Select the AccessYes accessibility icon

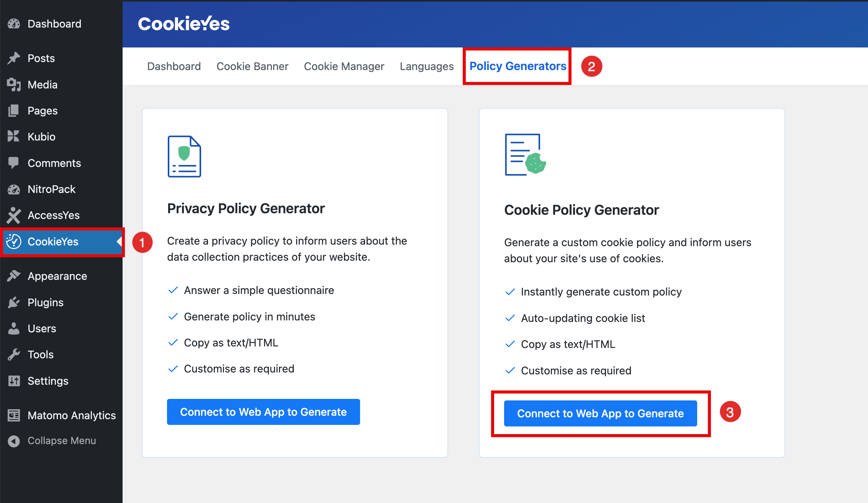click(x=14, y=215)
